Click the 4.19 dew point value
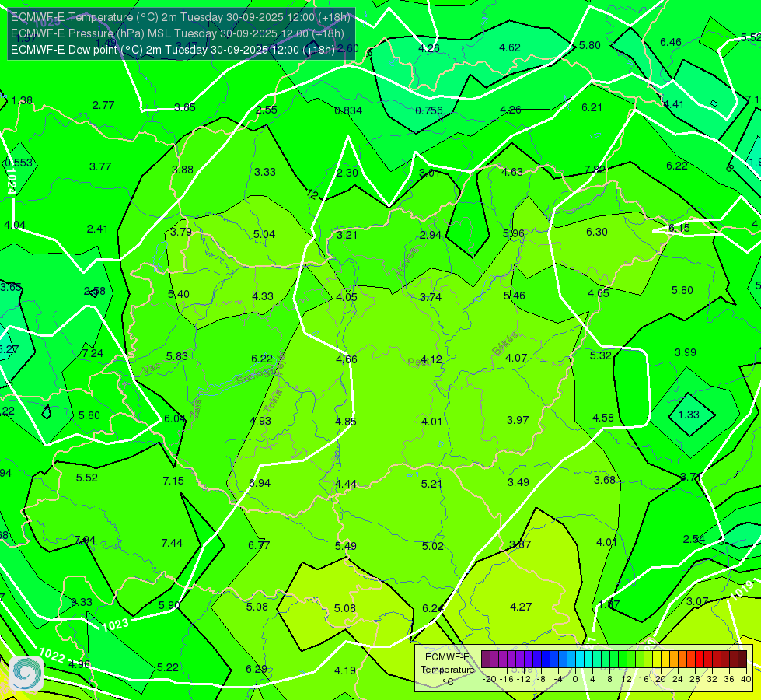Screen dimensions: 761x700 pyautogui.click(x=345, y=671)
